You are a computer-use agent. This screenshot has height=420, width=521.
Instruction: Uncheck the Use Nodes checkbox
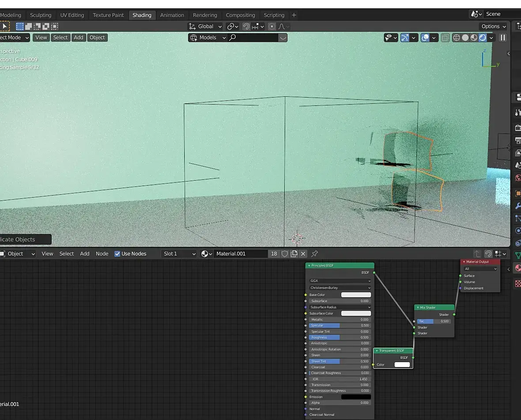(x=117, y=254)
